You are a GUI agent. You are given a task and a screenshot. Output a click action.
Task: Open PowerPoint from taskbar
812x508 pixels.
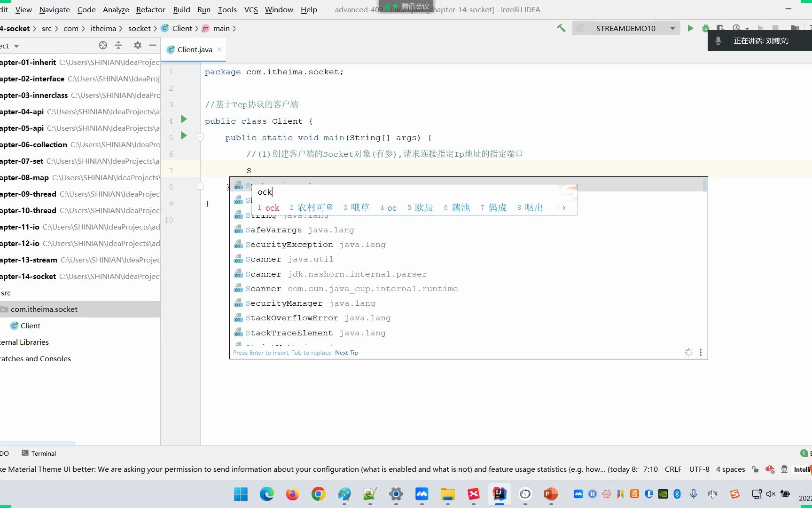(x=551, y=494)
